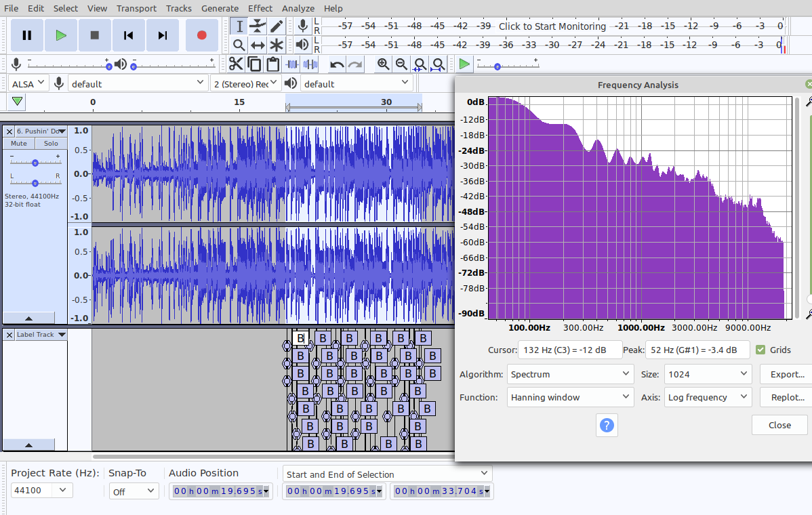Click the track gain slider
The height and width of the screenshot is (515, 812).
tap(35, 163)
